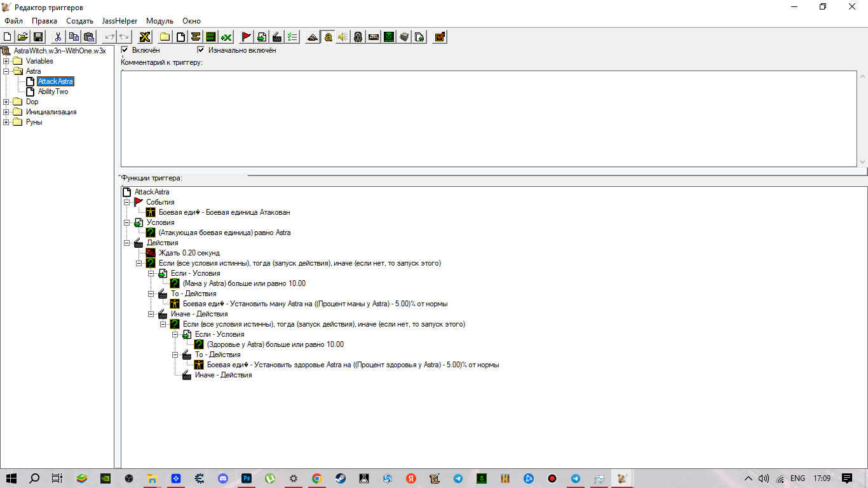Open the Создать menu
868x488 pixels.
click(x=80, y=21)
